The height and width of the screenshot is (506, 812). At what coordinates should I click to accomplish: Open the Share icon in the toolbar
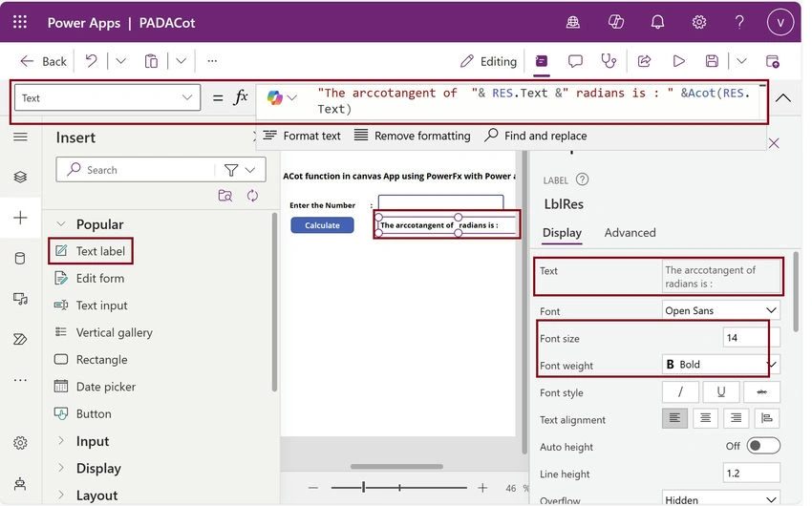coord(644,61)
